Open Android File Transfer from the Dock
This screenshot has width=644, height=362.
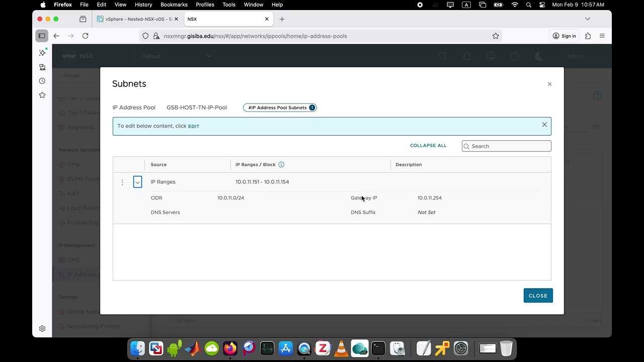coord(174,348)
